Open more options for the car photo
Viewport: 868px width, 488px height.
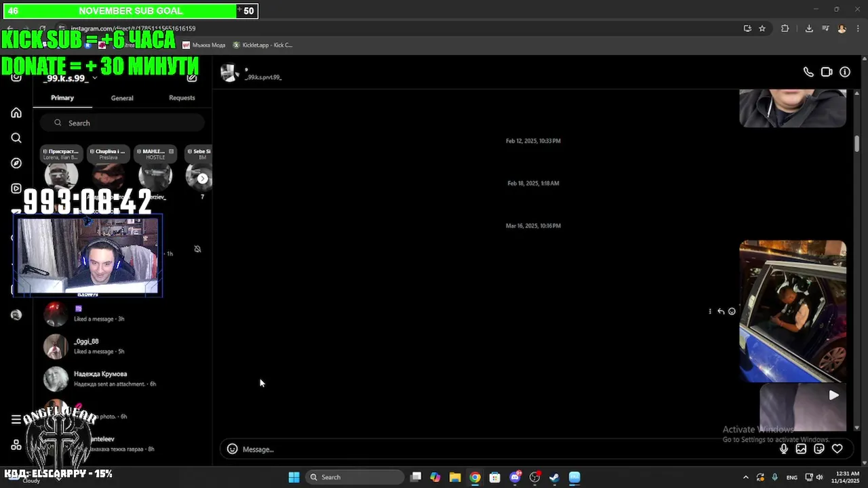click(710, 311)
